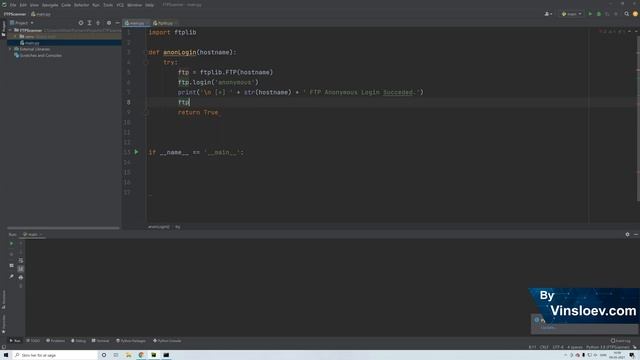Open Run tool window bottom tab
This screenshot has width=640, height=360.
coord(15,340)
